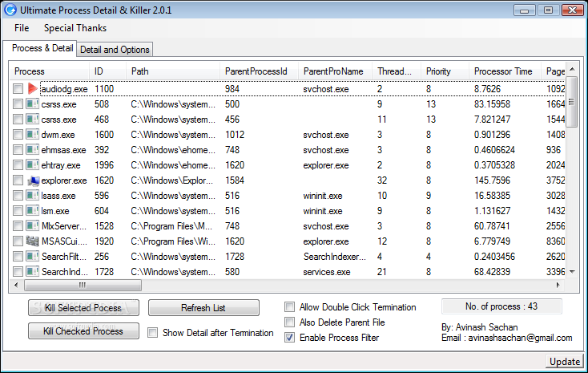Select the audiodg.exe process name
Screen dimensions: 588x373
tap(64, 89)
